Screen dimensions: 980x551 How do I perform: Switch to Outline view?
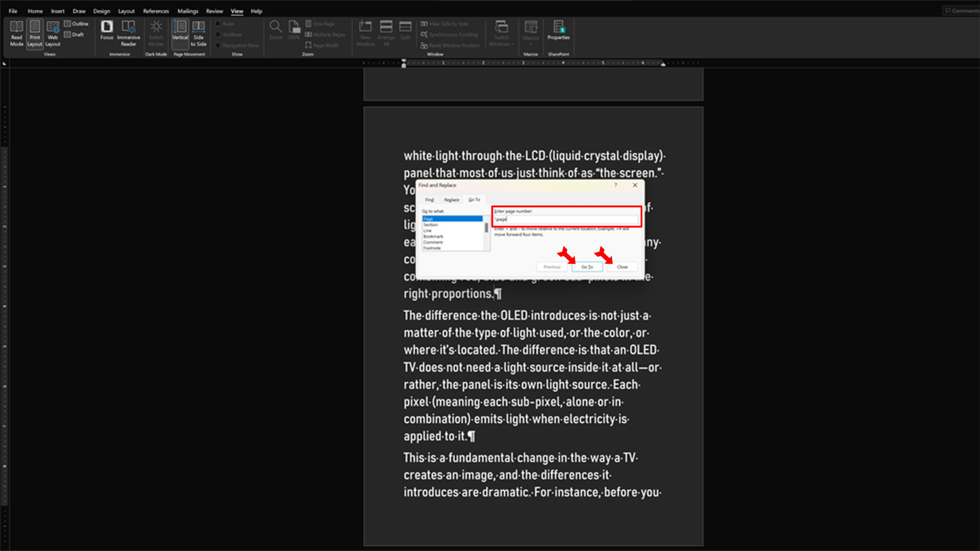pyautogui.click(x=77, y=23)
